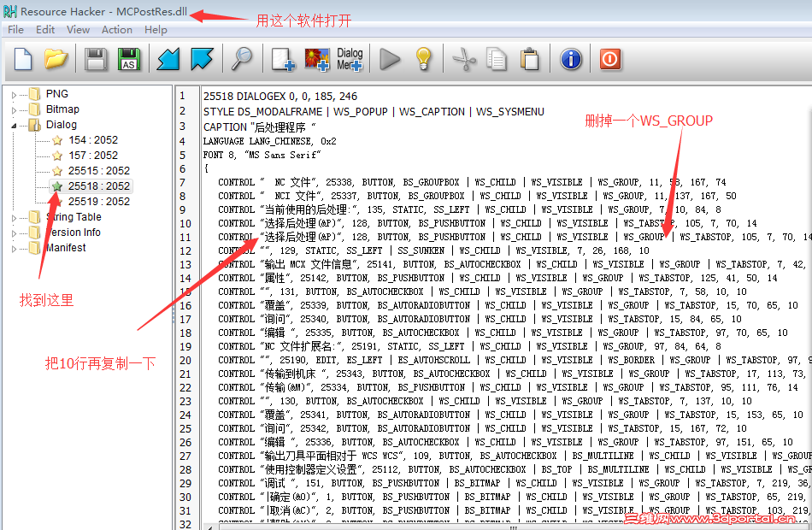This screenshot has width=812, height=530.
Task: Open the Help menu
Action: tap(156, 30)
